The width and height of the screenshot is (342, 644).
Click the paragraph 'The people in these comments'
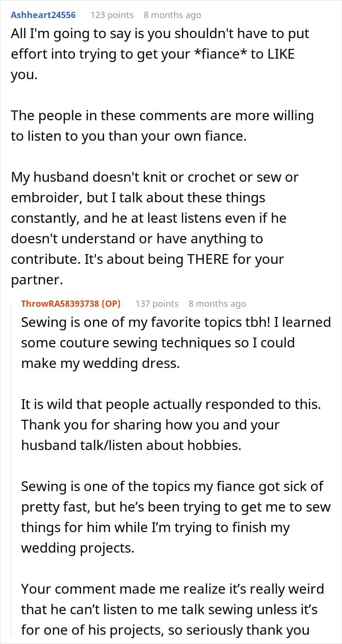(162, 126)
